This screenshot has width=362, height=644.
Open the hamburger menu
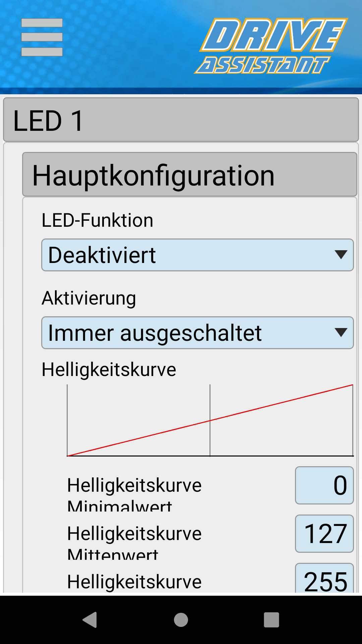(42, 37)
